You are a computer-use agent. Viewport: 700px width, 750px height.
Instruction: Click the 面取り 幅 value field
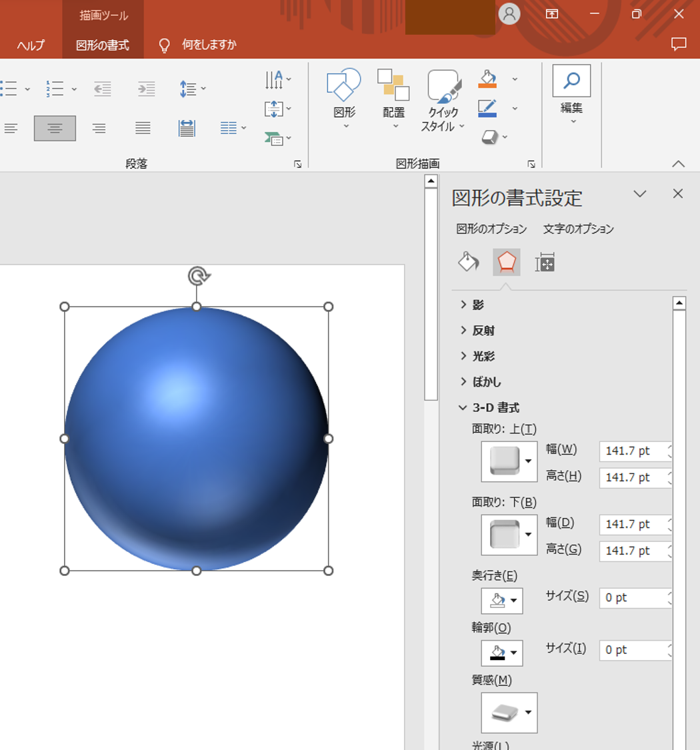point(634,451)
